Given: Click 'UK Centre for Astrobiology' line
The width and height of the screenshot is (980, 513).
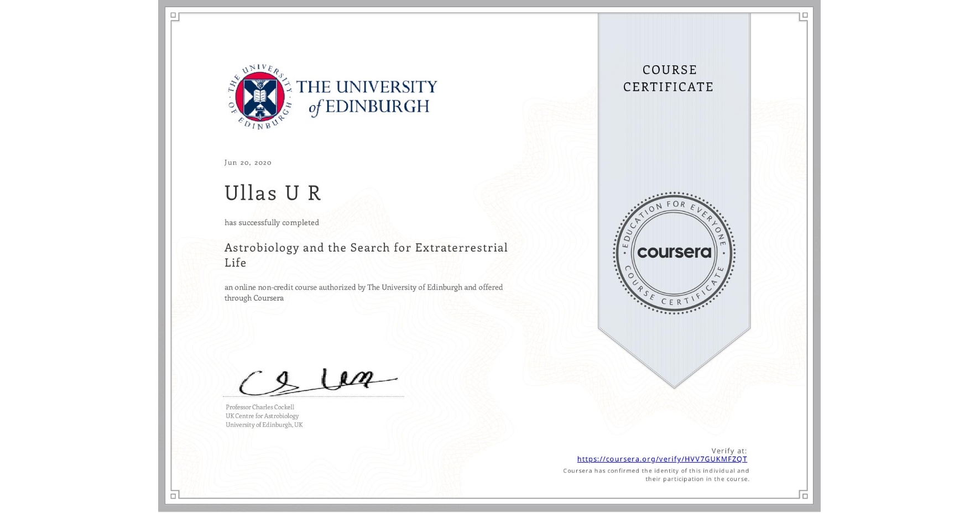Looking at the screenshot, I should [x=262, y=416].
